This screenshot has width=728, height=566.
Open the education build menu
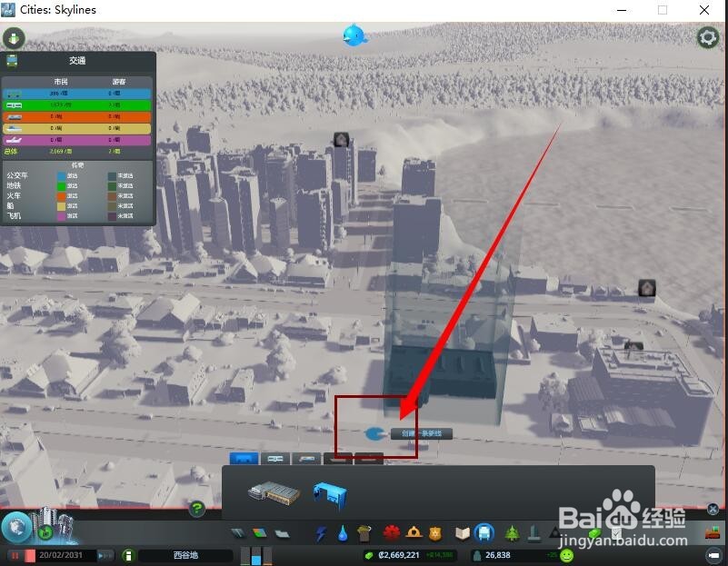[x=462, y=533]
